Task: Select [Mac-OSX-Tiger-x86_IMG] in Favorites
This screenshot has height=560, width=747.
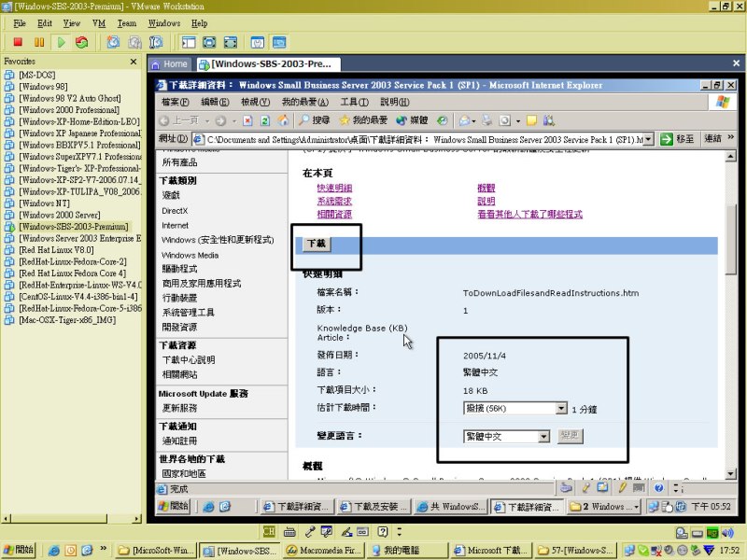Action: tap(67, 320)
